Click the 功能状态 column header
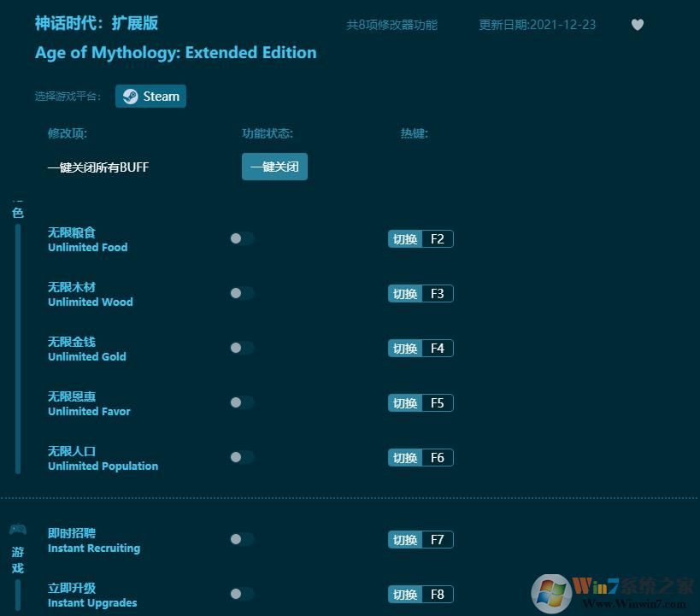This screenshot has height=616, width=700. [x=268, y=133]
